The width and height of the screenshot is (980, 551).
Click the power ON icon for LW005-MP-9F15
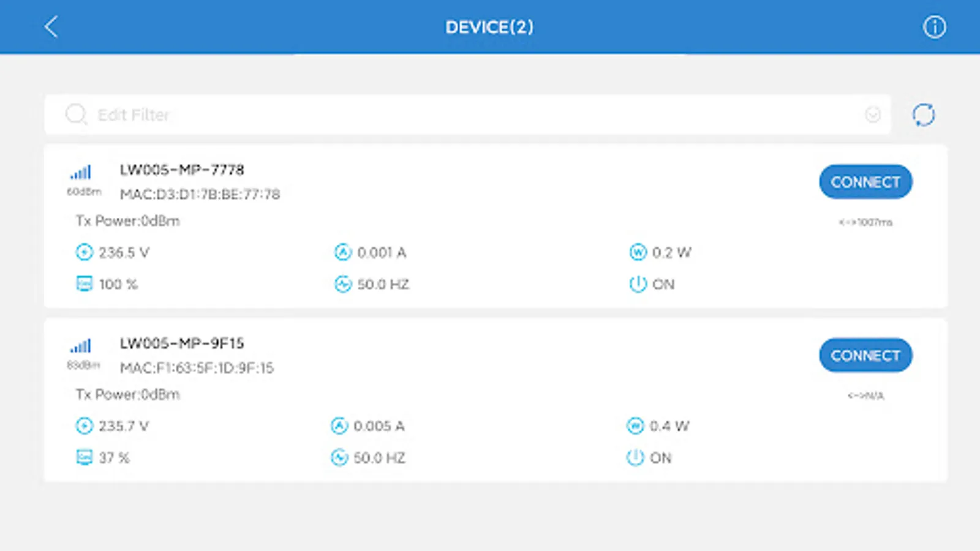tap(635, 458)
